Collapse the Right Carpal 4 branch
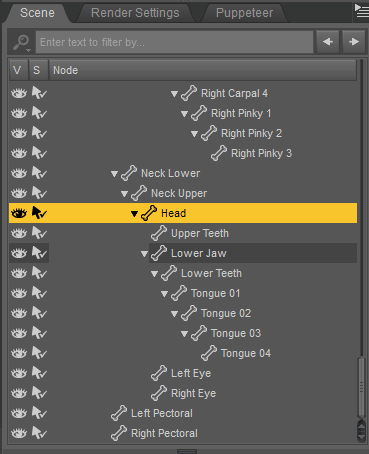Screen dimensions: 369x454 pyautogui.click(x=174, y=94)
